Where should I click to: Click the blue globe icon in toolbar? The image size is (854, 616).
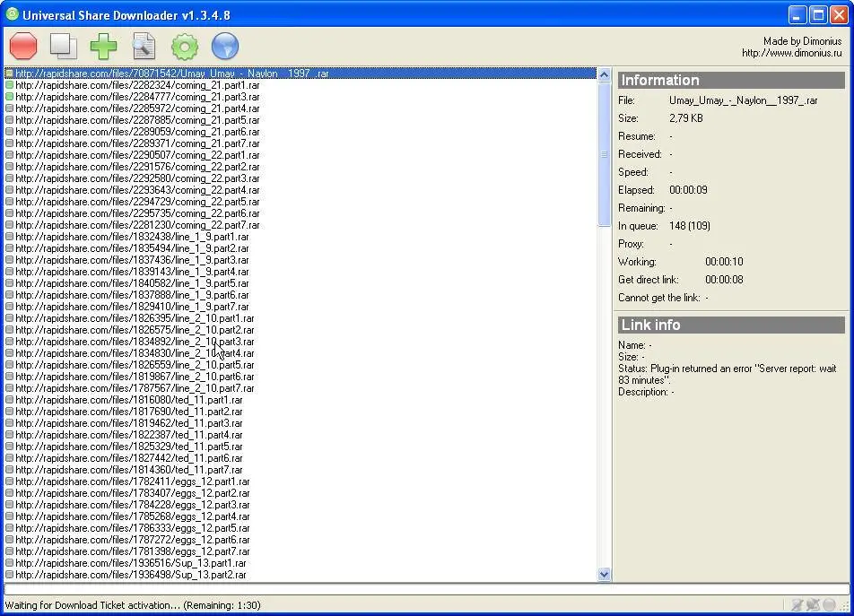(225, 46)
